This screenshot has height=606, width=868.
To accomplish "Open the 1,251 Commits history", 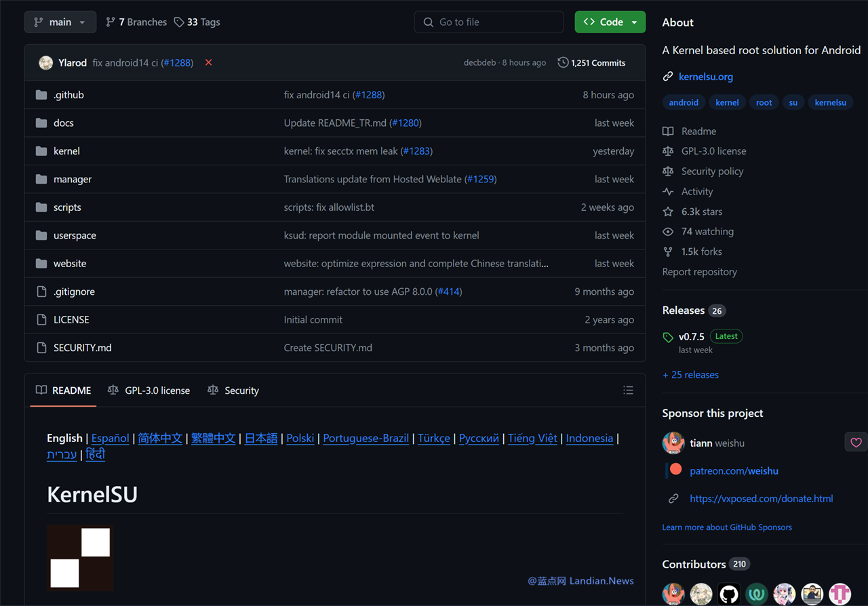I will coord(591,62).
